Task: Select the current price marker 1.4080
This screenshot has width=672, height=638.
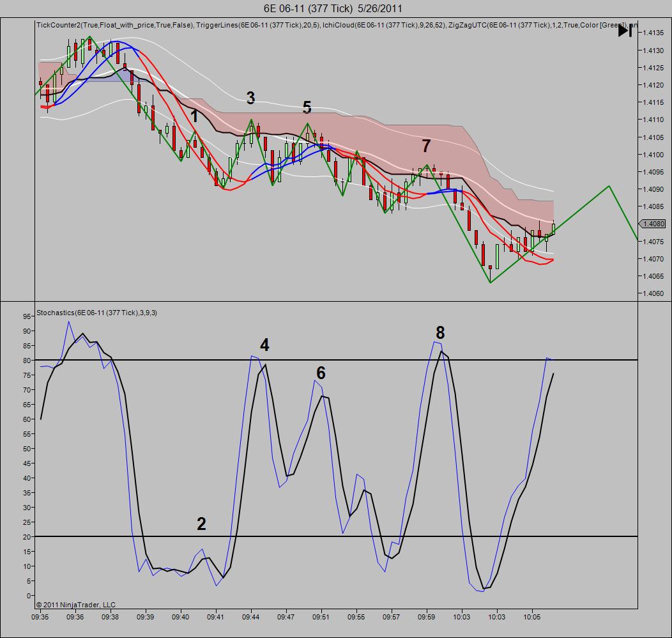Action: tap(652, 224)
